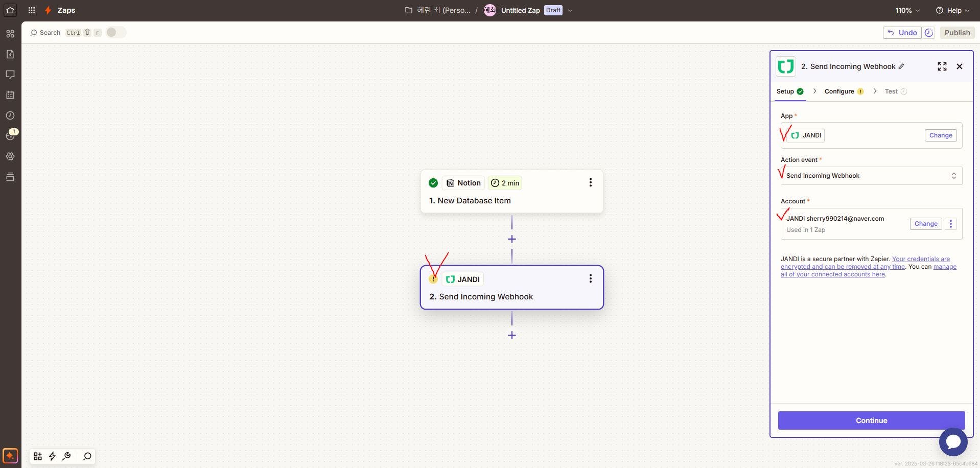980x468 pixels.
Task: Open three-dot menu on JANDI step
Action: coord(590,278)
